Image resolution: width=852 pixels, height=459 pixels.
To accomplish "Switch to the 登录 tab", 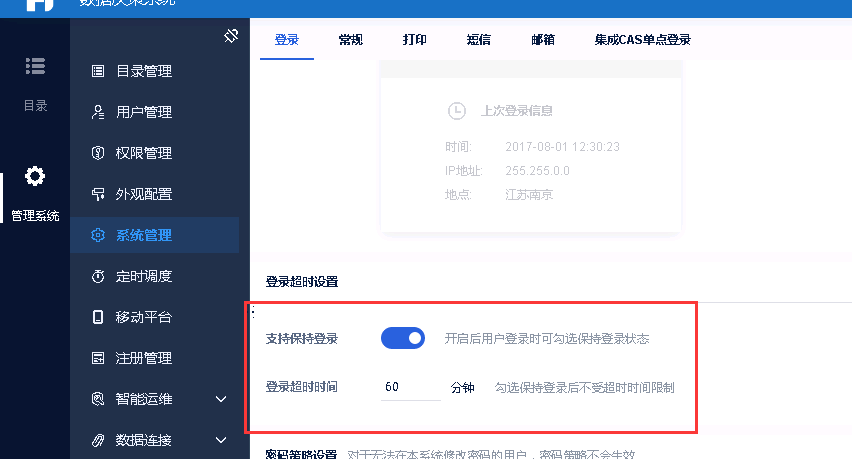I will (287, 40).
